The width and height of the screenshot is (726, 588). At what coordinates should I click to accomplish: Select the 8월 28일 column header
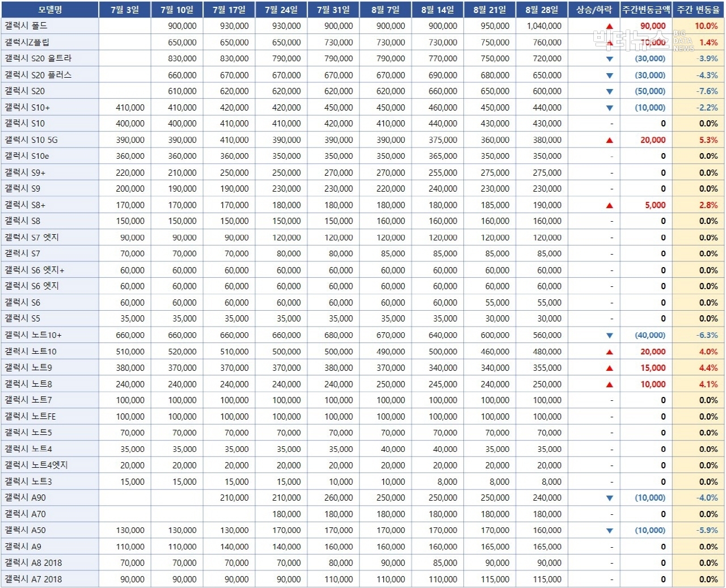pyautogui.click(x=542, y=10)
